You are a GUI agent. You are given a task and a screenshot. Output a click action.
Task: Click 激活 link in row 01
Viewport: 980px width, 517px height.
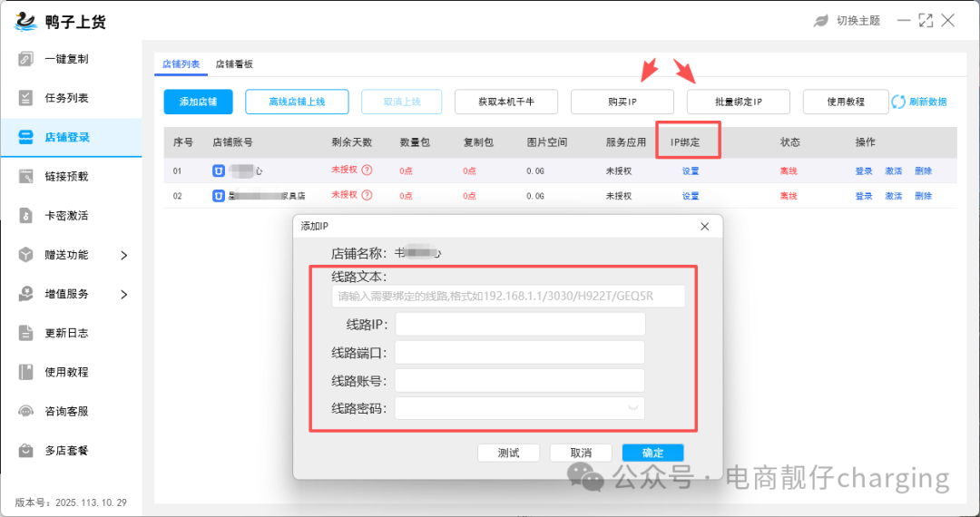(894, 171)
